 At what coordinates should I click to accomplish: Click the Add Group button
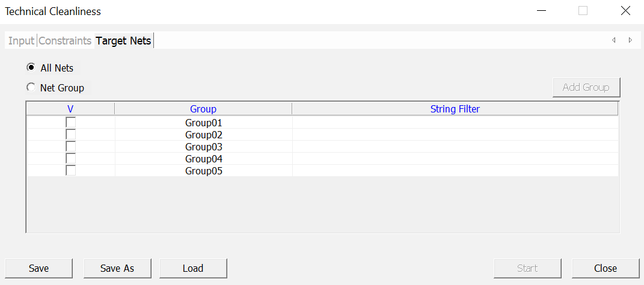click(x=586, y=87)
